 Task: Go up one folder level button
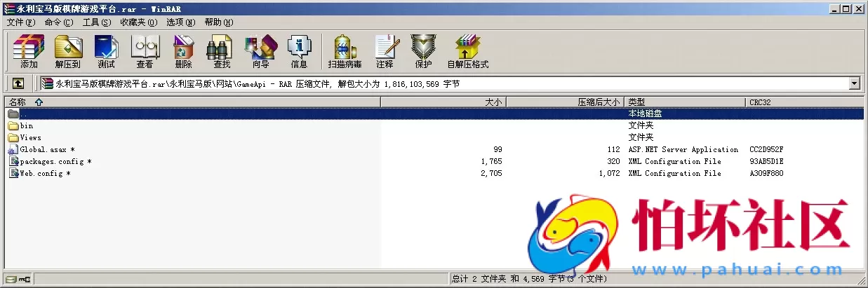pyautogui.click(x=18, y=83)
